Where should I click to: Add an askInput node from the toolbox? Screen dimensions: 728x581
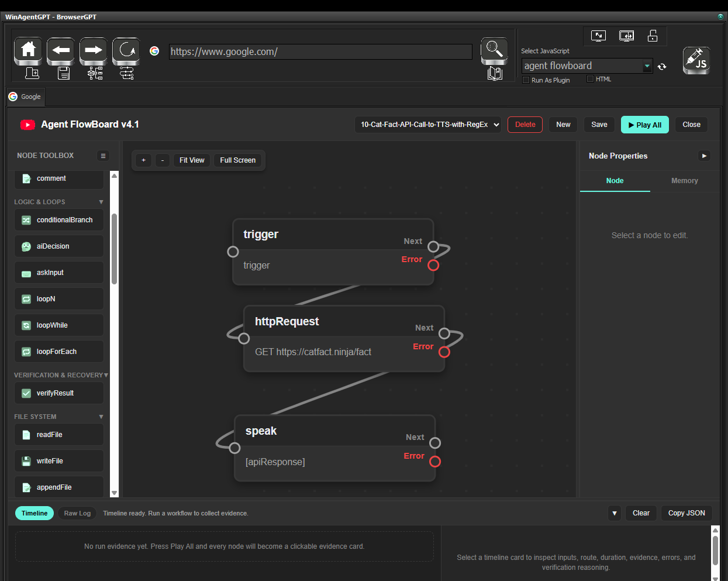(x=59, y=273)
